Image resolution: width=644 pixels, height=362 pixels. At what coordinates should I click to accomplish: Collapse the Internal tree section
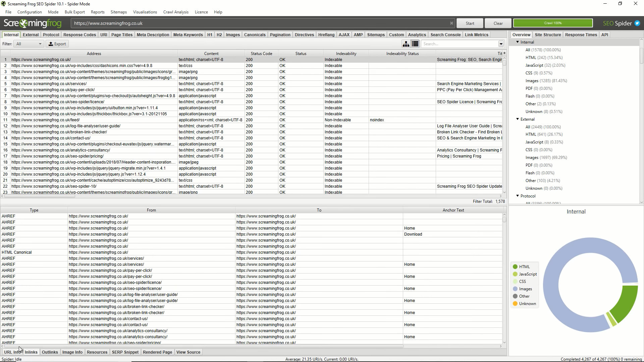coord(518,42)
